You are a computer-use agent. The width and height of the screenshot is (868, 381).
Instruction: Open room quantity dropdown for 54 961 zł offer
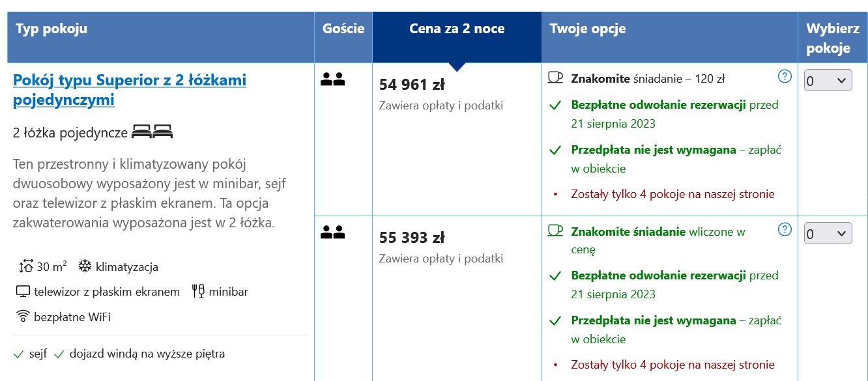pyautogui.click(x=828, y=80)
